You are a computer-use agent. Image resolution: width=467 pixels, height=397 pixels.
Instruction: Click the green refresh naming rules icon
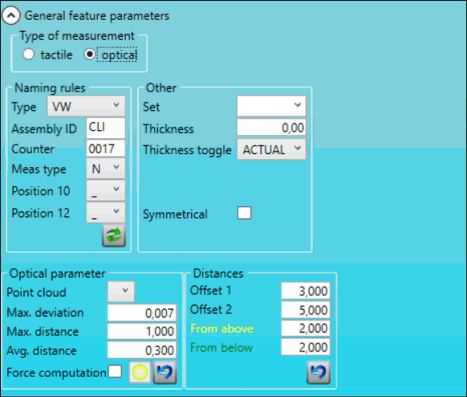click(114, 236)
